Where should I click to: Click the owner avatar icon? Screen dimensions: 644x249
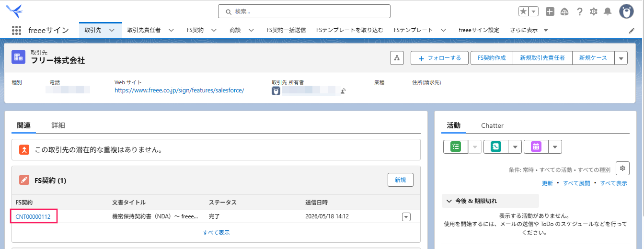(276, 91)
